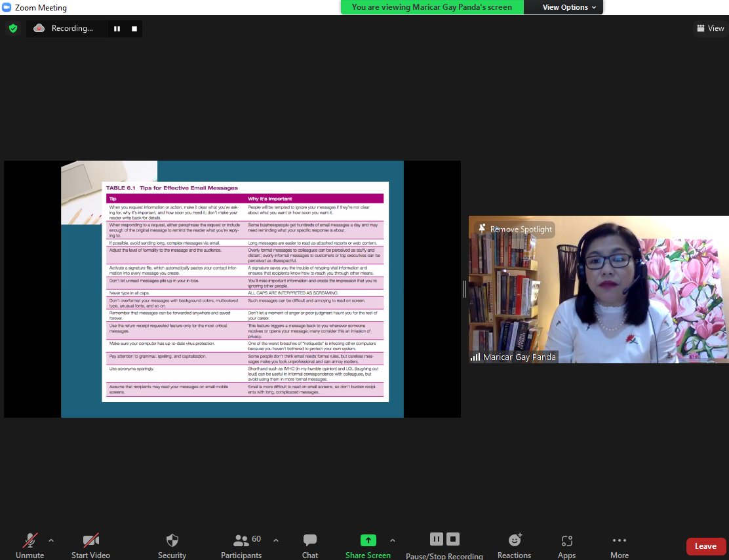This screenshot has height=560, width=729.
Task: Click the divider handle beside the video panel
Action: (464, 289)
